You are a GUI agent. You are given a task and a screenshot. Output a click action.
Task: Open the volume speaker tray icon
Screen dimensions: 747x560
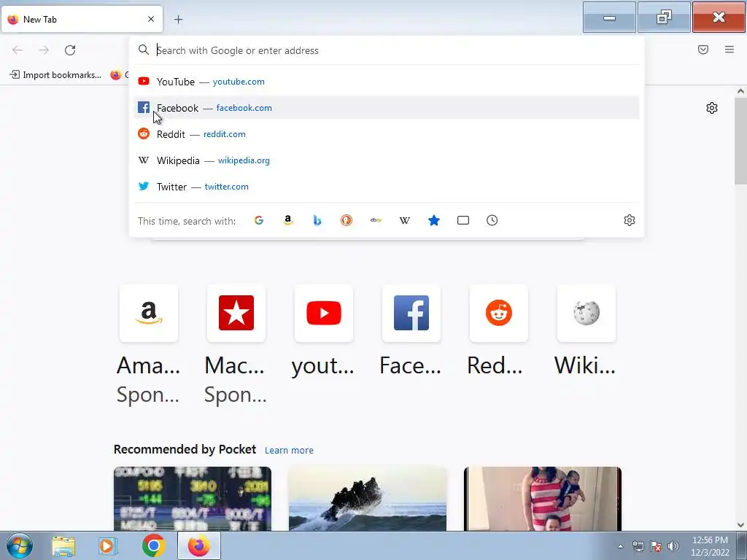[673, 546]
